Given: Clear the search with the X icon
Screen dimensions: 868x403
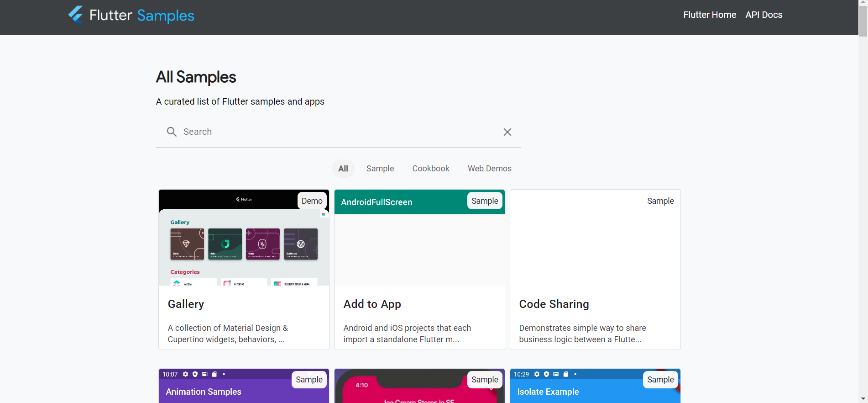Looking at the screenshot, I should (507, 132).
